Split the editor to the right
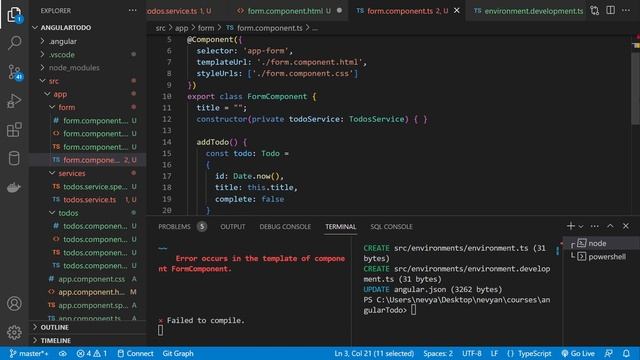Image resolution: width=640 pixels, height=360 pixels. click(611, 10)
